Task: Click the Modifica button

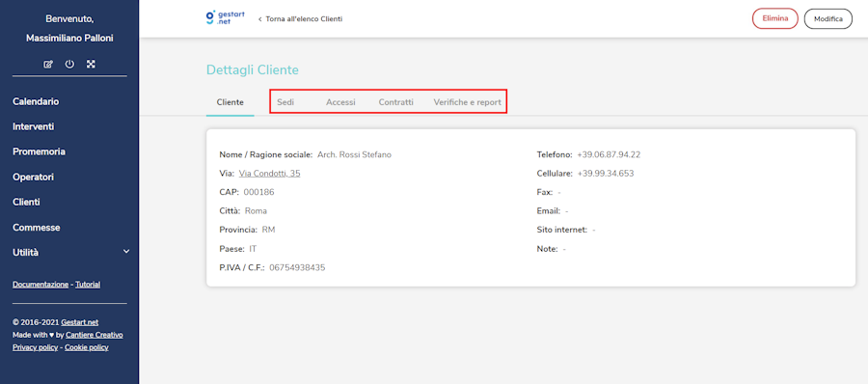Action: pyautogui.click(x=828, y=19)
